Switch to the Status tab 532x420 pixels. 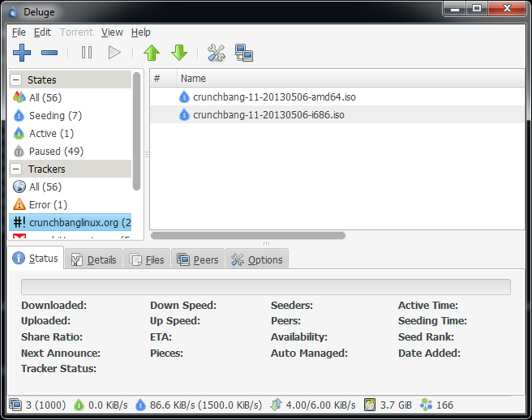pos(36,258)
